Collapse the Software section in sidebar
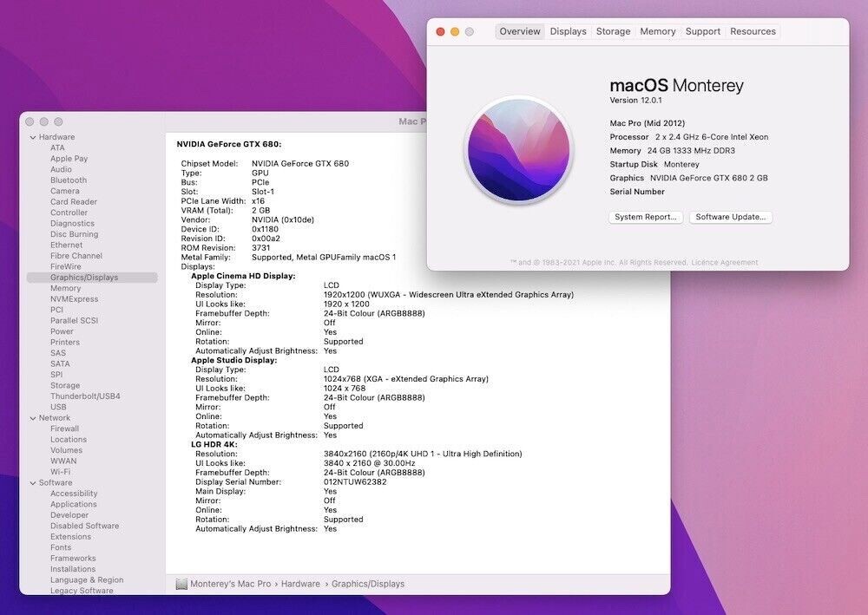Screen dimensions: 868x615 33,483
